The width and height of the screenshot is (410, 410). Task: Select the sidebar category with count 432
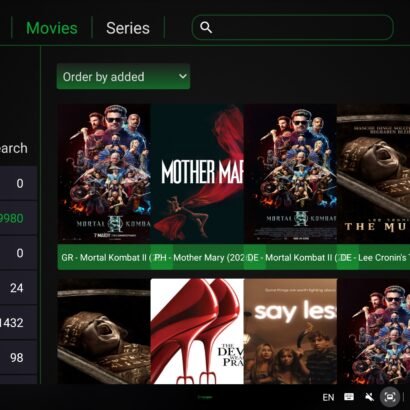pos(18,323)
